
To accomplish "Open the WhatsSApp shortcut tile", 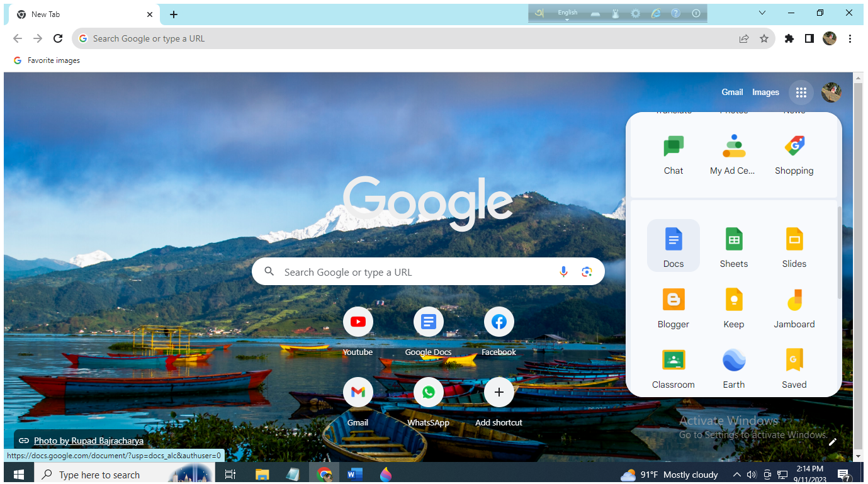I will 429,403.
